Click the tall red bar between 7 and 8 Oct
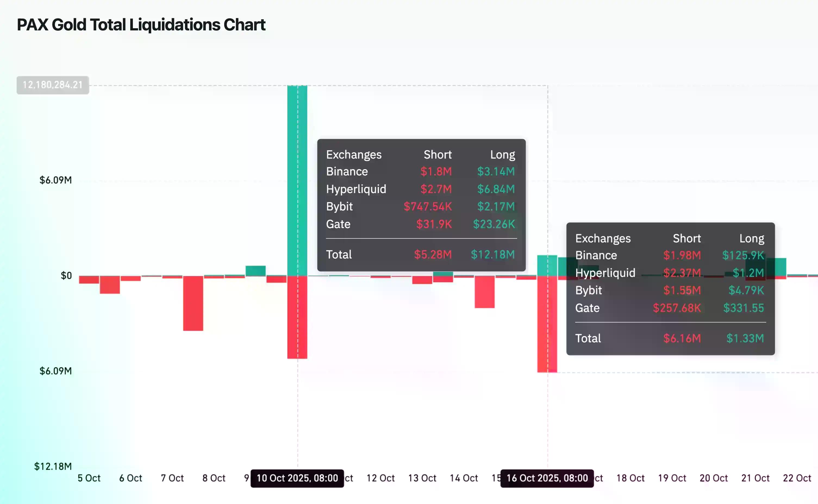This screenshot has width=818, height=504. (x=193, y=303)
